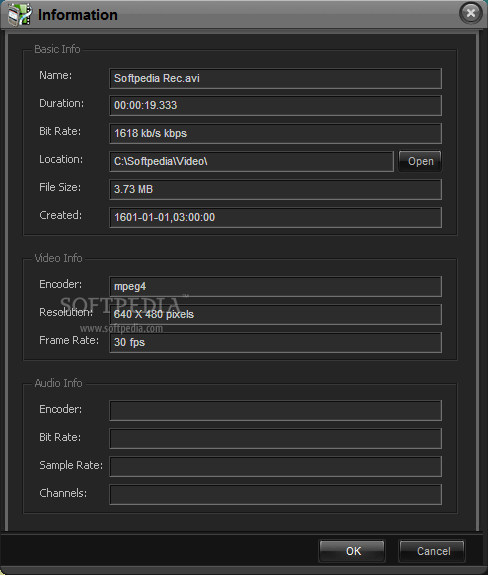
Task: Click the Created: label
Action: (x=60, y=215)
